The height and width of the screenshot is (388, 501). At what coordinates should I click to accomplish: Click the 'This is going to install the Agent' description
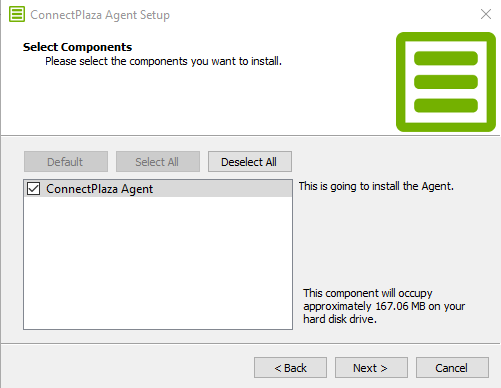pos(376,186)
